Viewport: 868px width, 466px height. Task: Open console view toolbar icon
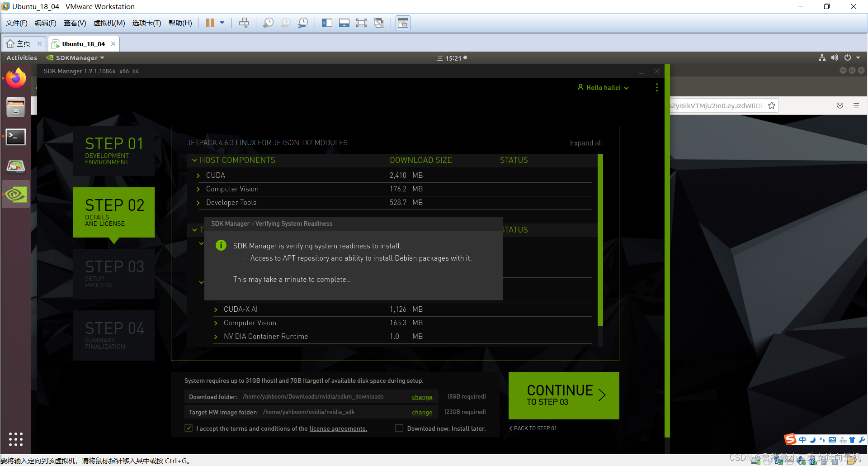pos(403,23)
